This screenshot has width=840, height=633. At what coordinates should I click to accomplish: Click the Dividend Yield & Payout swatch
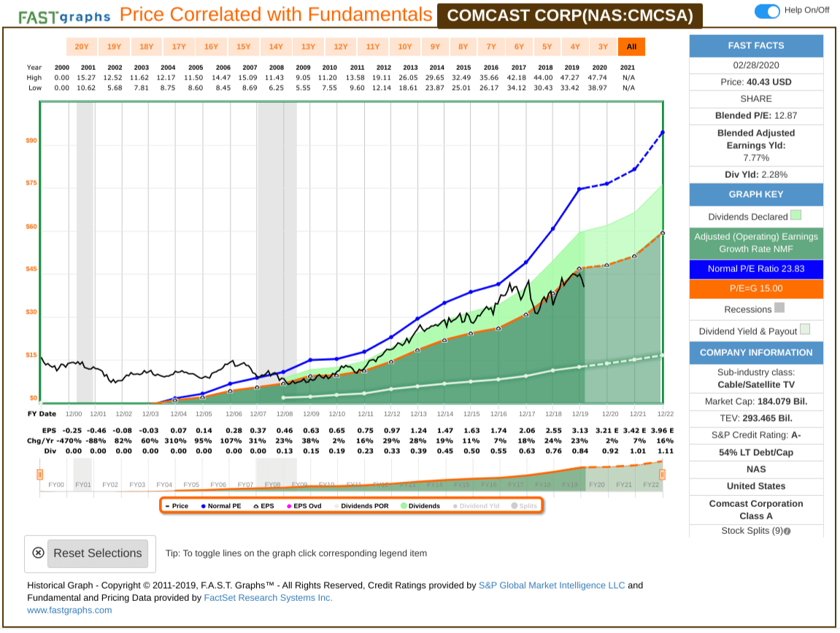pos(805,330)
